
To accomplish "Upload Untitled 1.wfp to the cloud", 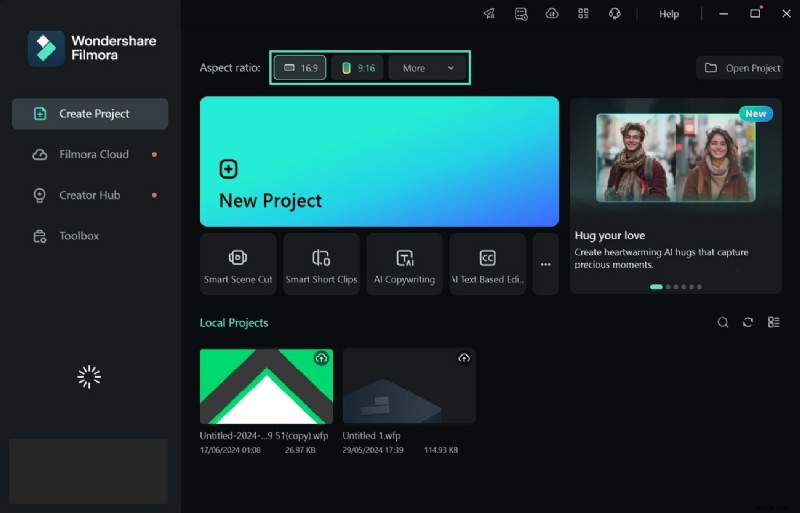I will (x=464, y=358).
